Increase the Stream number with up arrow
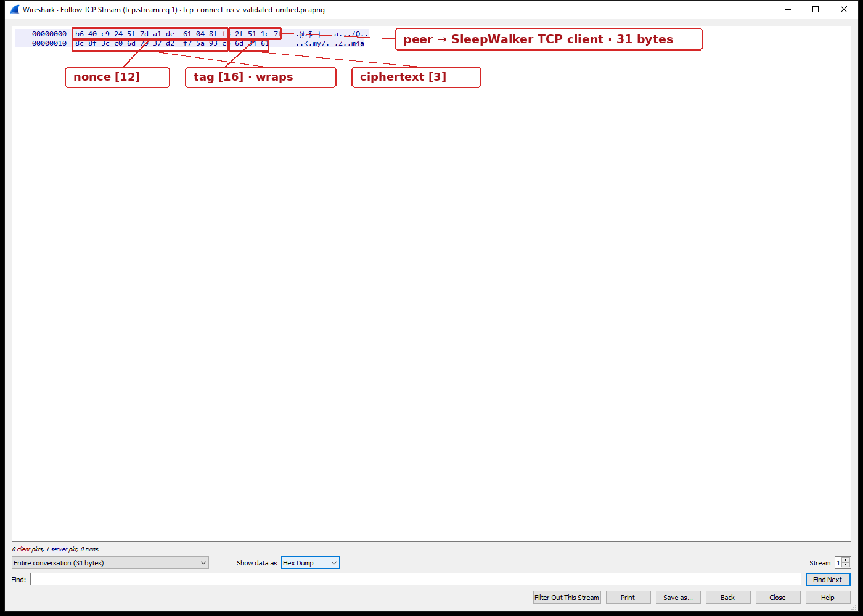Image resolution: width=863 pixels, height=616 pixels. pos(846,560)
